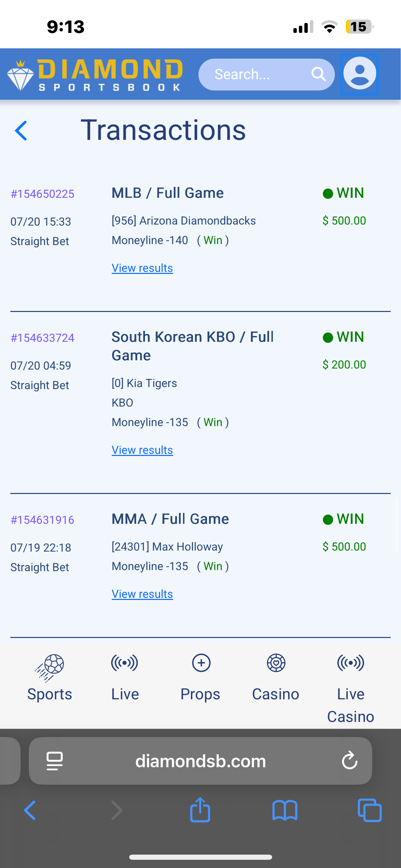Open Safari bookmarks book icon
The height and width of the screenshot is (868, 401).
285,810
